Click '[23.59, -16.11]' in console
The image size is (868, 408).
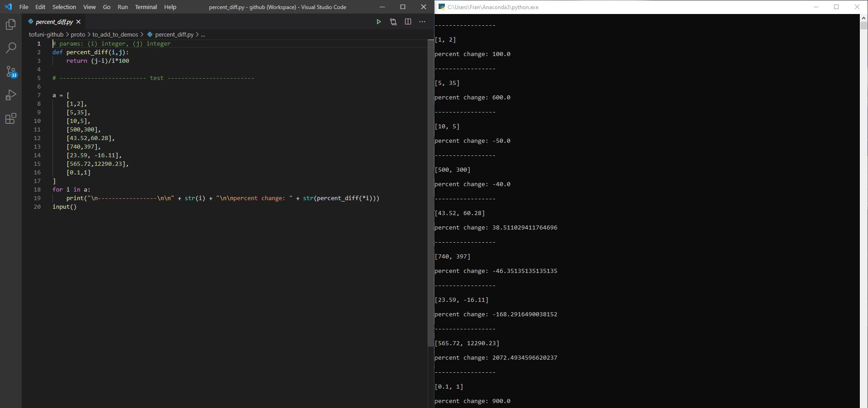pyautogui.click(x=462, y=300)
